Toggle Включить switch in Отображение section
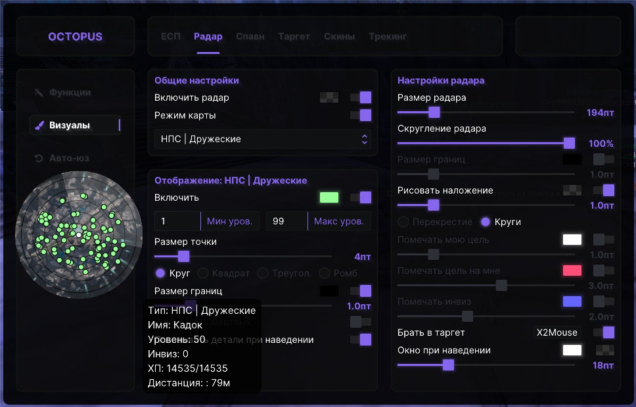 [x=361, y=198]
